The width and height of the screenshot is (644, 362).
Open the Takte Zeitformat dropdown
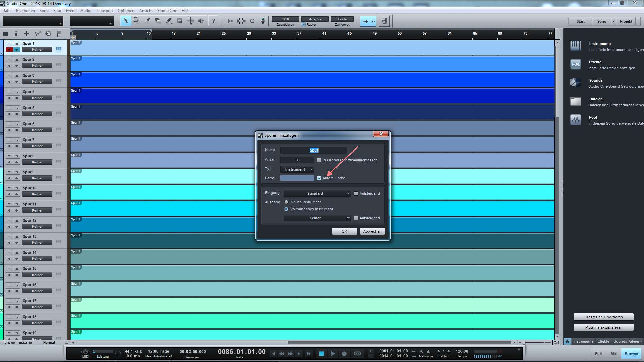coord(342,19)
